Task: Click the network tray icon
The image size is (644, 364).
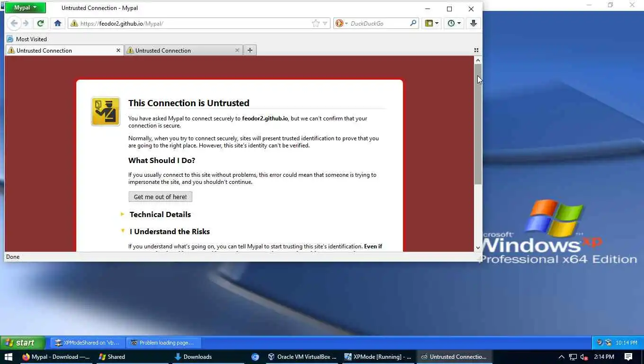Action: point(573,357)
